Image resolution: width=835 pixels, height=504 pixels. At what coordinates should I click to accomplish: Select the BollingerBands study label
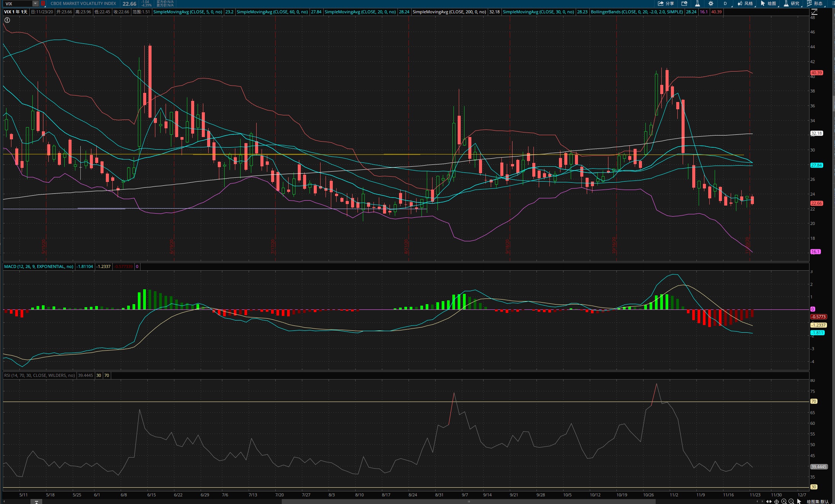[x=637, y=12]
